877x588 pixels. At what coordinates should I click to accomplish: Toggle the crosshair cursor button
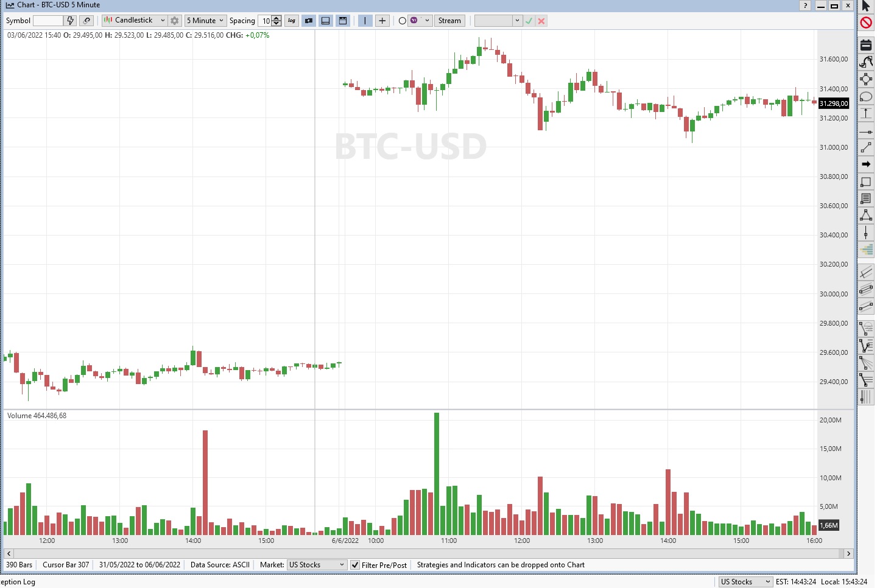pos(382,21)
